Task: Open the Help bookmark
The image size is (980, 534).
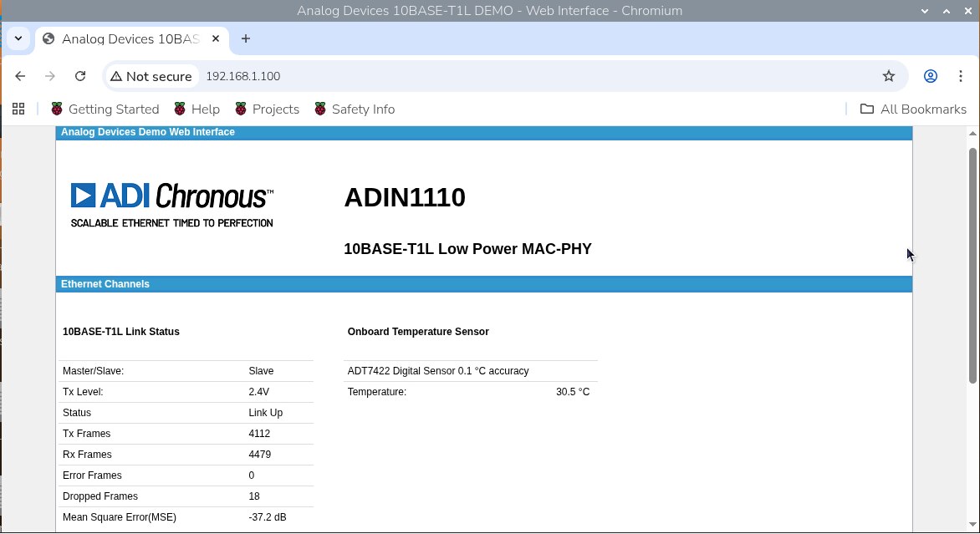Action: [x=197, y=109]
